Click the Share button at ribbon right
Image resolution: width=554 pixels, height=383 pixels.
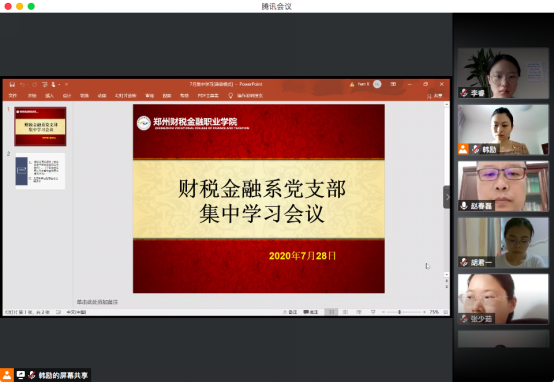435,96
